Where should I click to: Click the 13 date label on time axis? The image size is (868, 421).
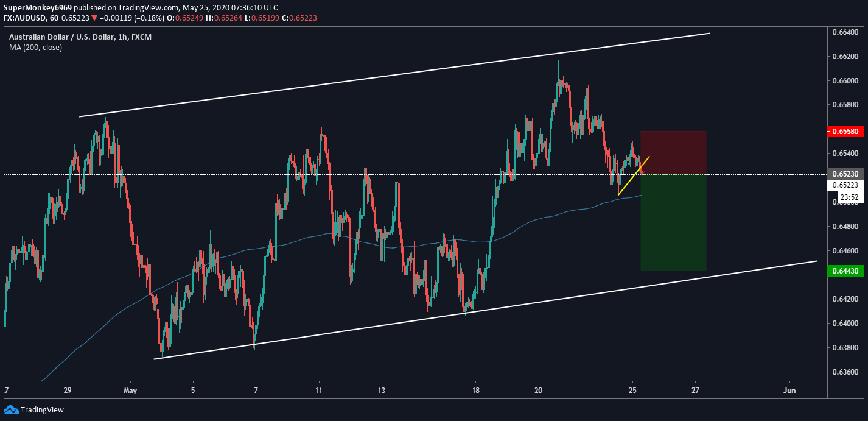click(x=381, y=390)
